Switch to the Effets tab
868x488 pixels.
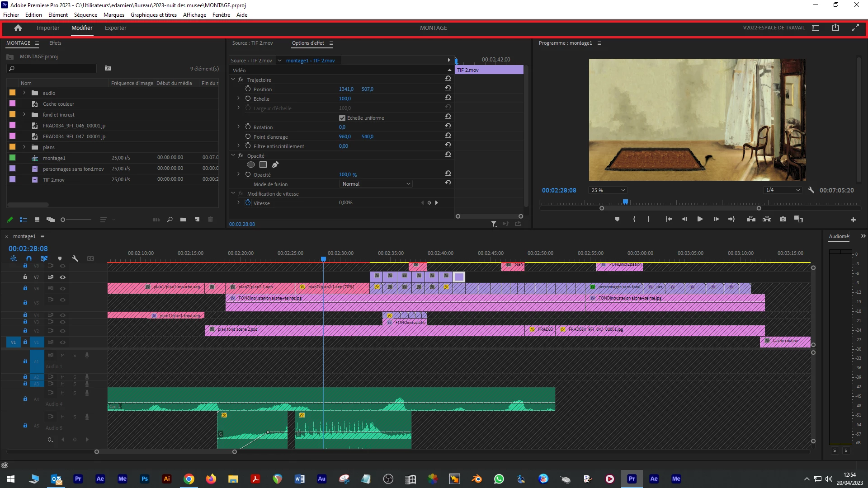pyautogui.click(x=55, y=43)
